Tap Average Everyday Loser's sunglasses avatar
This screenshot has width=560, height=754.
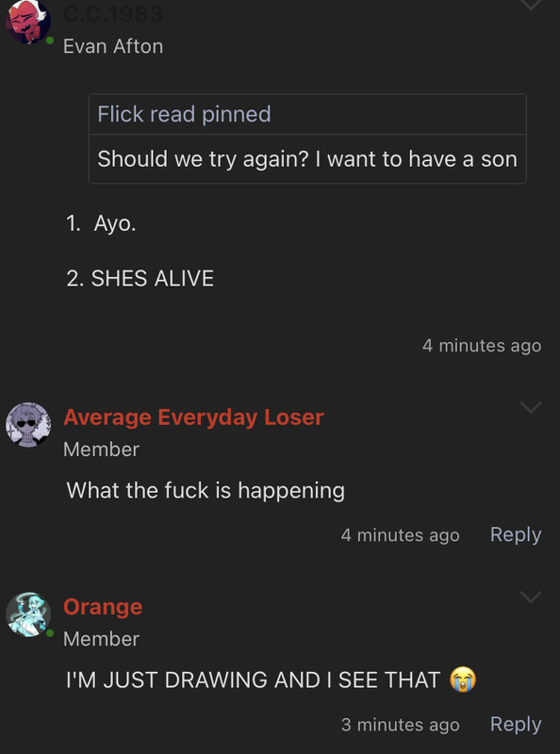[28, 425]
